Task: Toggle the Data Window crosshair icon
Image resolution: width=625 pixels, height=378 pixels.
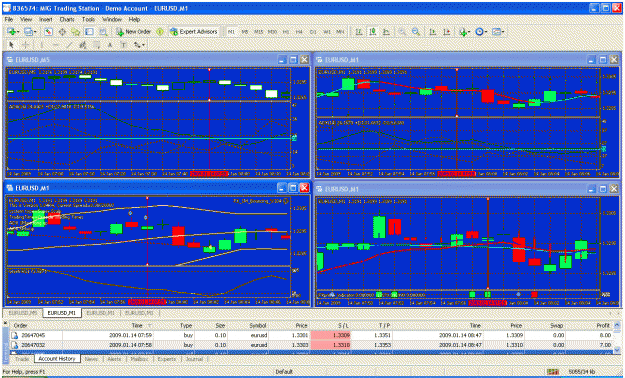Action: (x=62, y=32)
